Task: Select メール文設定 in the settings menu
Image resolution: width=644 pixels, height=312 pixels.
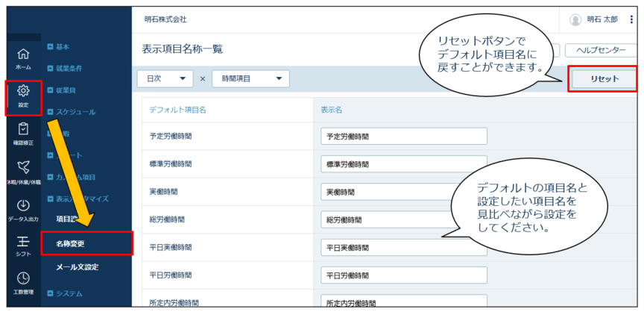Action: [78, 267]
